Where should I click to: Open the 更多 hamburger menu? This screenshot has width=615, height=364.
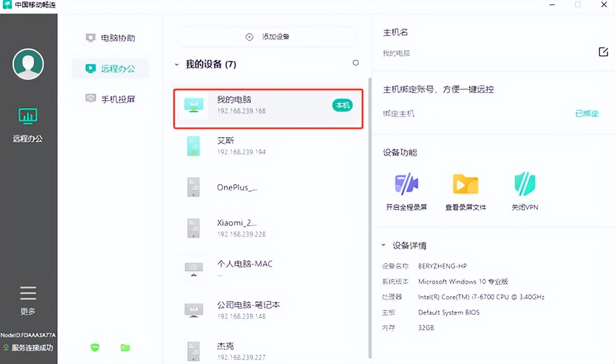28,293
